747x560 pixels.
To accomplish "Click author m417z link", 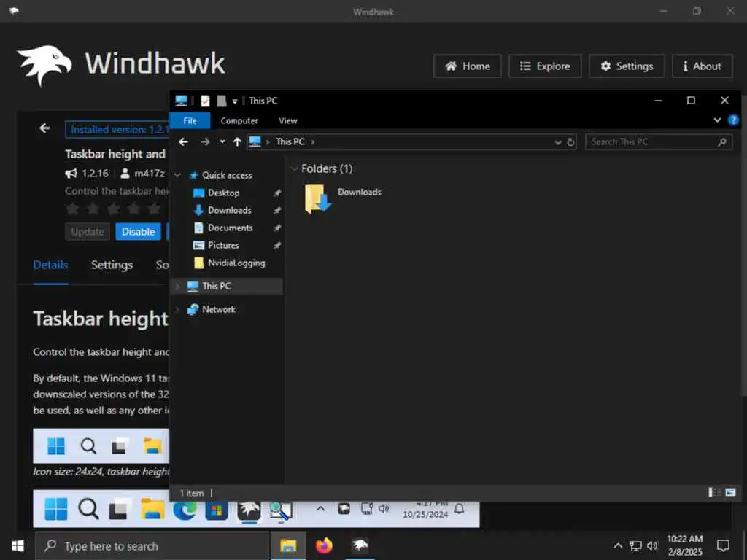I will (149, 174).
